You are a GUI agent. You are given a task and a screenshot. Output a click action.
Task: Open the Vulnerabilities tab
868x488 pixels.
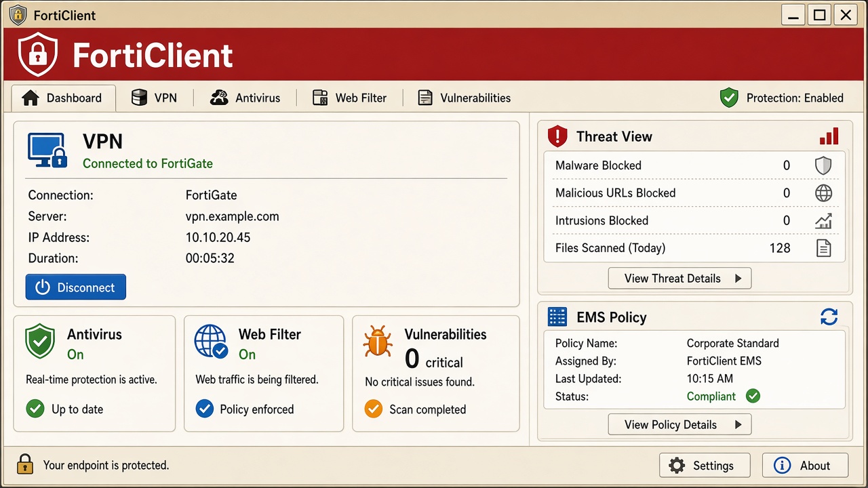coord(464,98)
